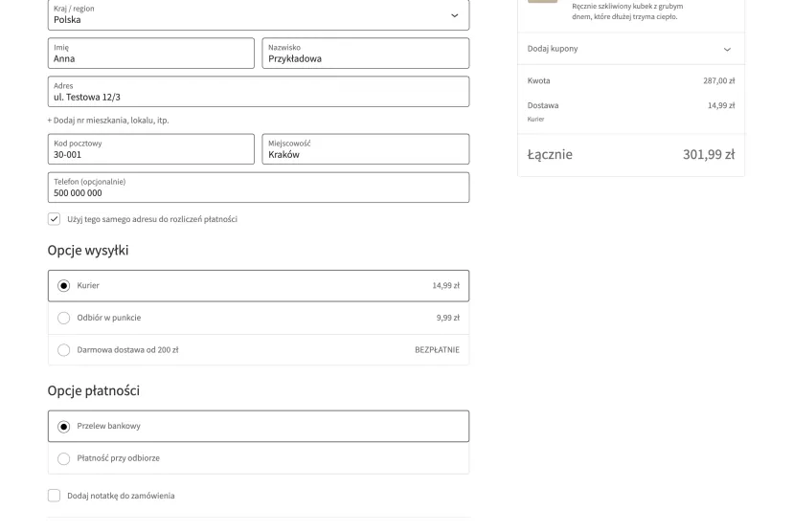Viewport: 793px width, 532px height.
Task: Click the '+ Dodaj nr mieszkania, lokalu, itp.' link
Action: (x=108, y=121)
